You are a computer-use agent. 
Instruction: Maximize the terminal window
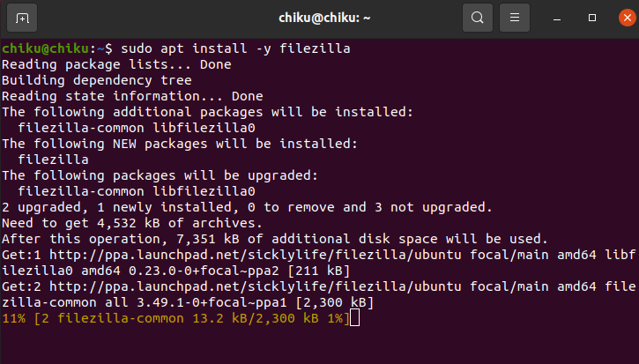(x=592, y=17)
